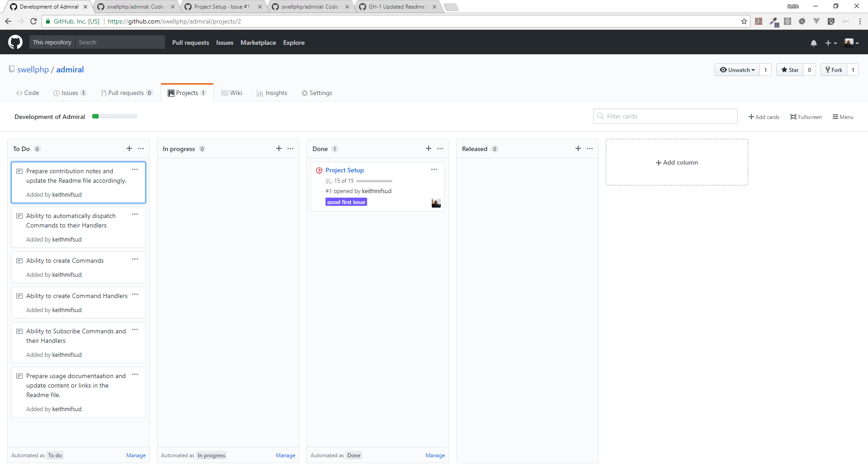The height and width of the screenshot is (469, 868).
Task: Manage Done column automation
Action: click(435, 455)
